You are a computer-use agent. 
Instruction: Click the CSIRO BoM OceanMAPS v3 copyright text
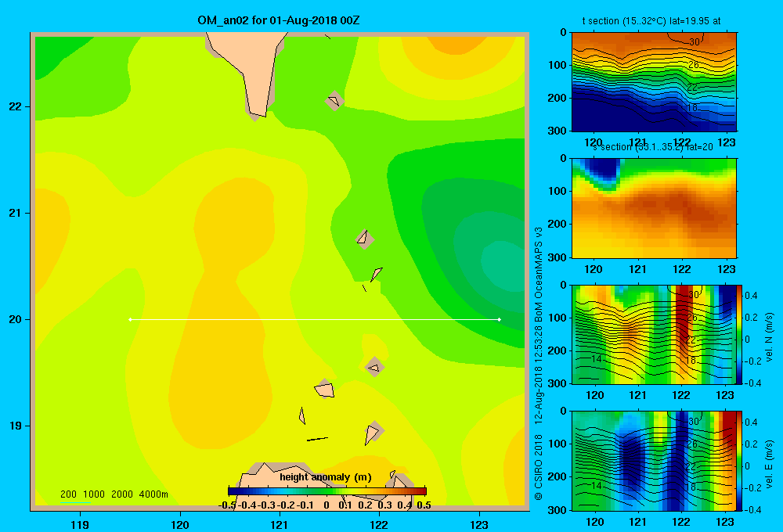coord(539,363)
